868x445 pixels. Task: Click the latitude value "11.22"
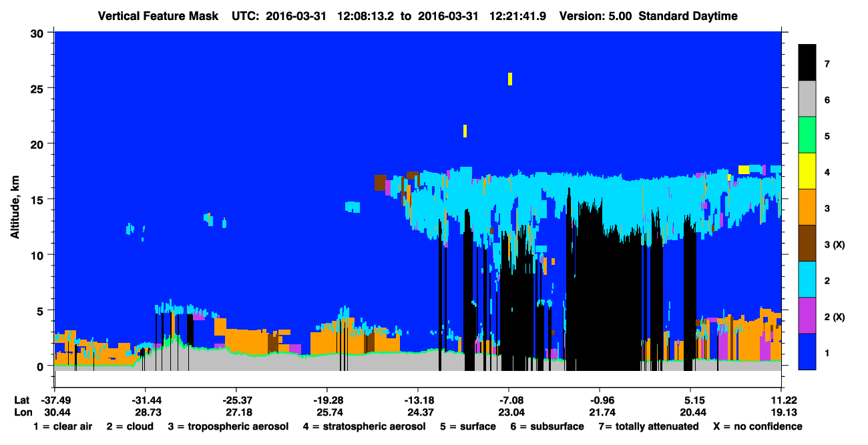point(781,400)
